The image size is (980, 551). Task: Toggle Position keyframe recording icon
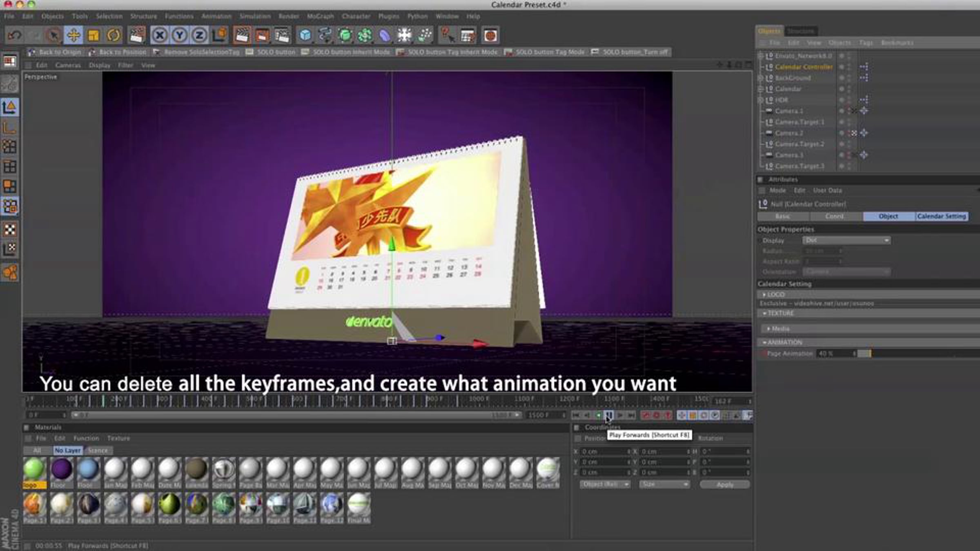pos(682,415)
